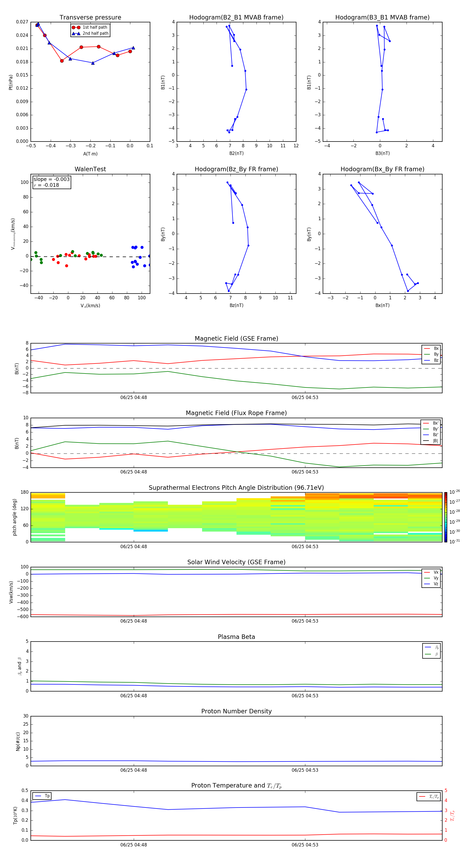
Task: Click 'Proton Number Density' panel title
Action: tap(236, 711)
